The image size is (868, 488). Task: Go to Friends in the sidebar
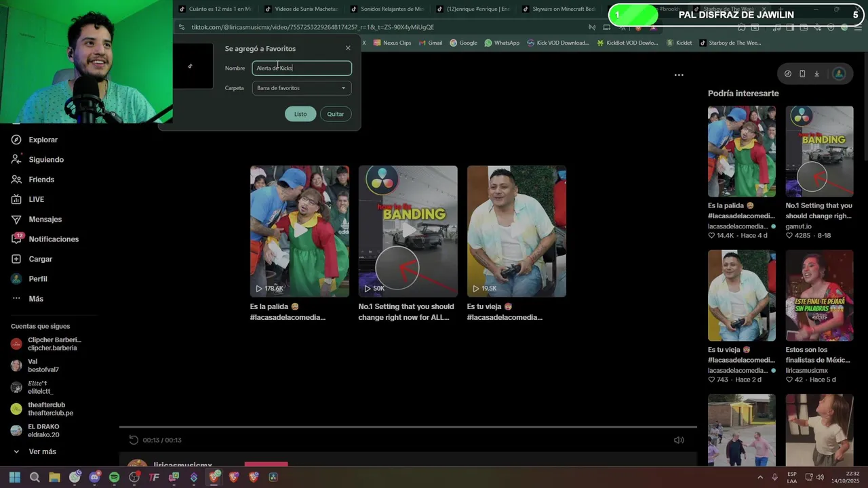click(x=33, y=180)
